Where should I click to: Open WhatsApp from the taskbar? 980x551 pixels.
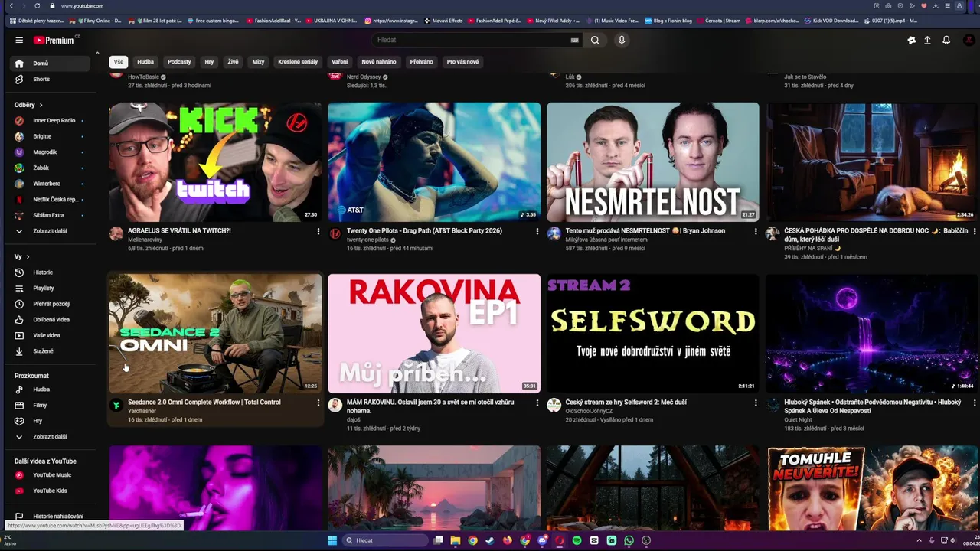[x=629, y=540]
